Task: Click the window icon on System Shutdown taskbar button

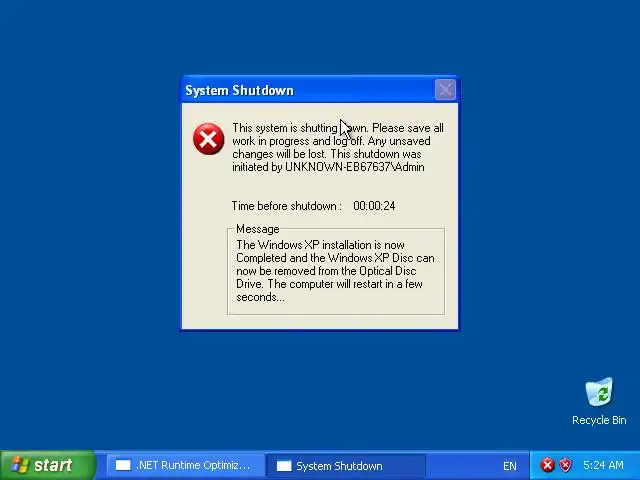Action: (284, 466)
